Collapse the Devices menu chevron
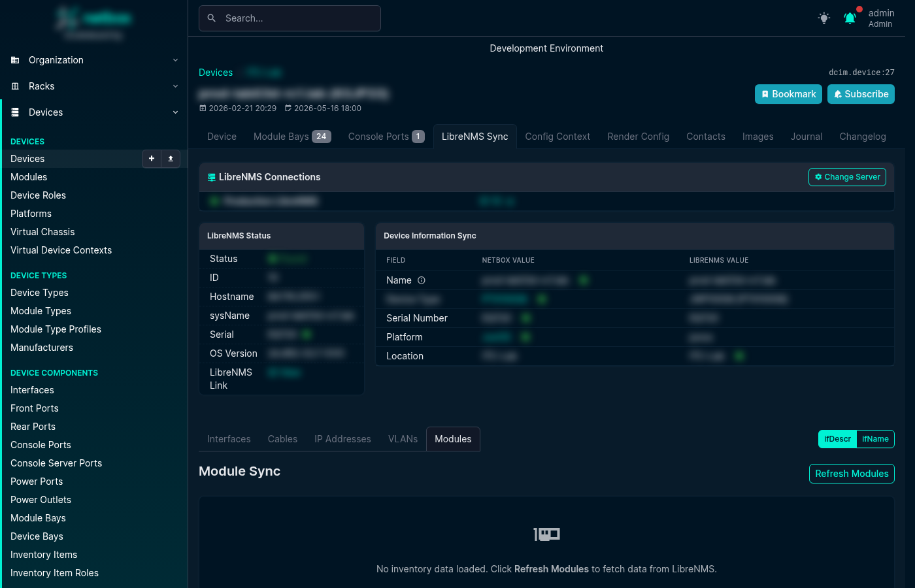Viewport: 915px width, 588px height. (175, 112)
